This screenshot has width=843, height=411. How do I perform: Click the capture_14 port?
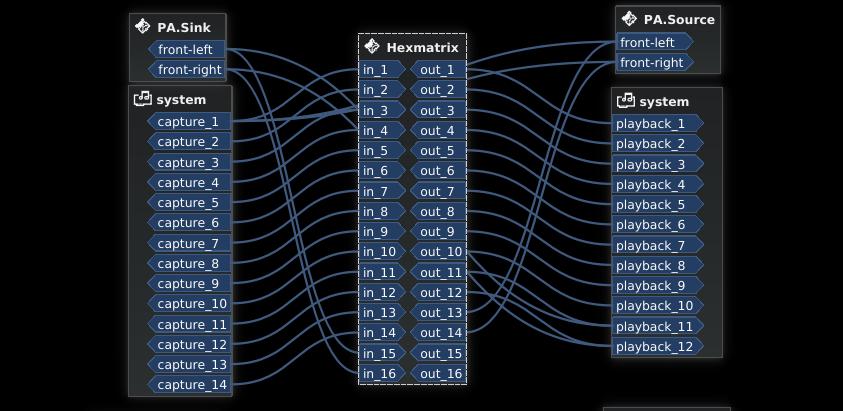pos(190,385)
